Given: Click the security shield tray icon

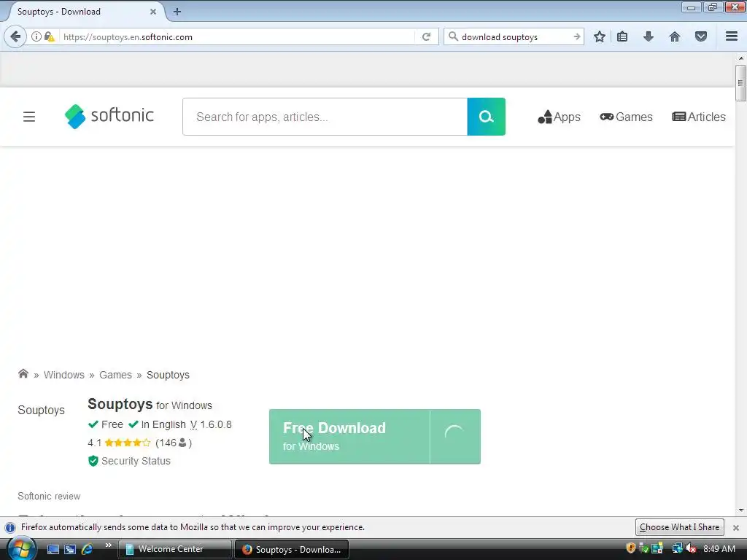Looking at the screenshot, I should coord(631,548).
